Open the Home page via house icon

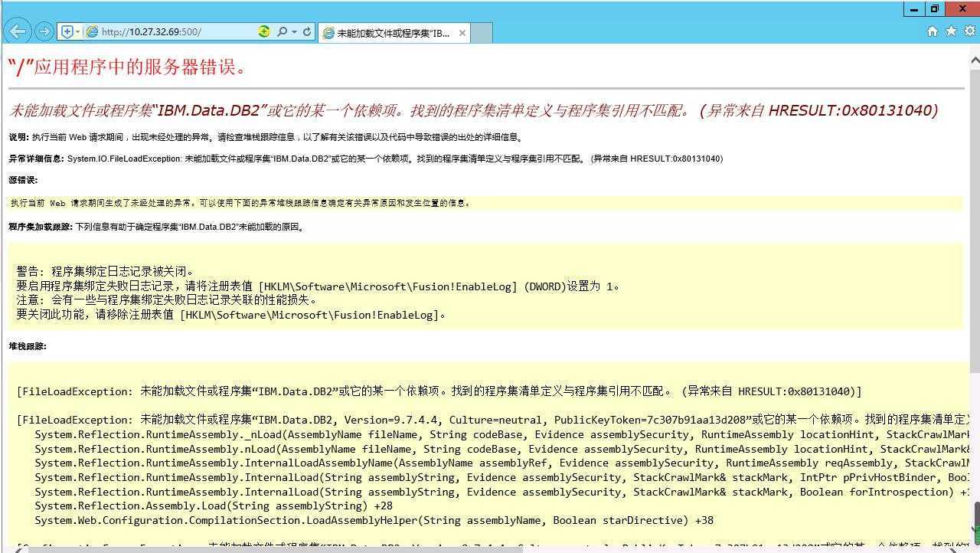point(932,31)
